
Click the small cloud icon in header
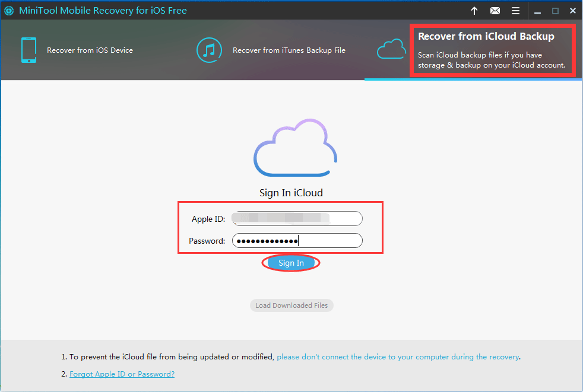[x=391, y=49]
